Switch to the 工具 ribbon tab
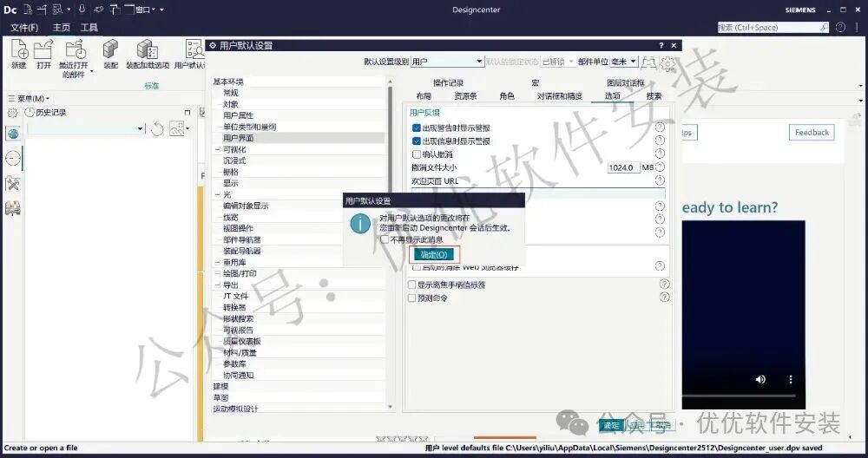 point(89,27)
